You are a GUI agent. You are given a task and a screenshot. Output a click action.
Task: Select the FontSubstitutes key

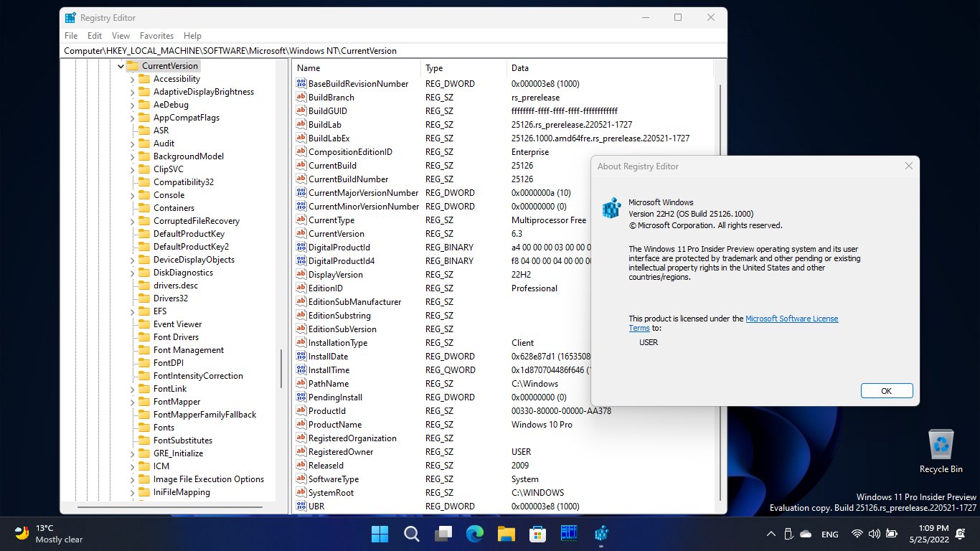point(182,441)
